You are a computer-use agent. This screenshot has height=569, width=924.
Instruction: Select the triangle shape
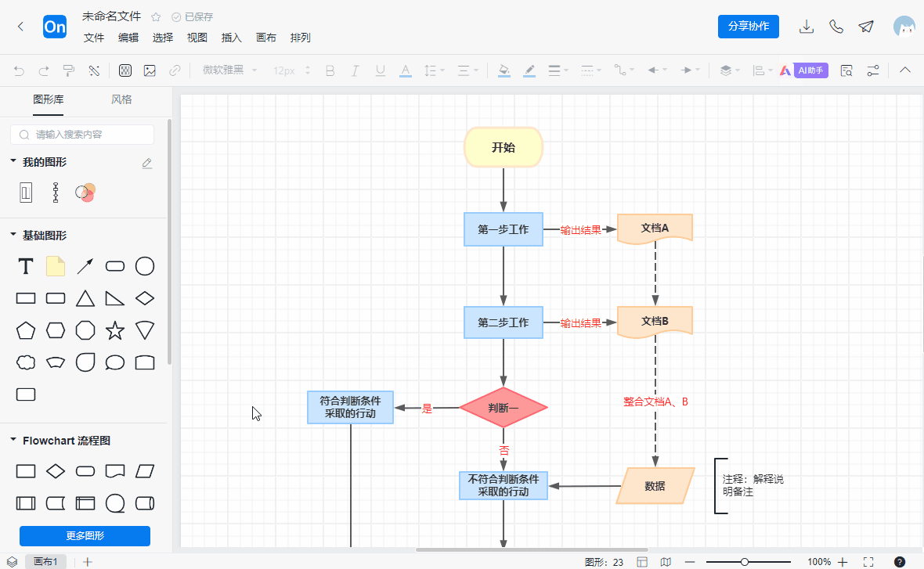pos(85,298)
